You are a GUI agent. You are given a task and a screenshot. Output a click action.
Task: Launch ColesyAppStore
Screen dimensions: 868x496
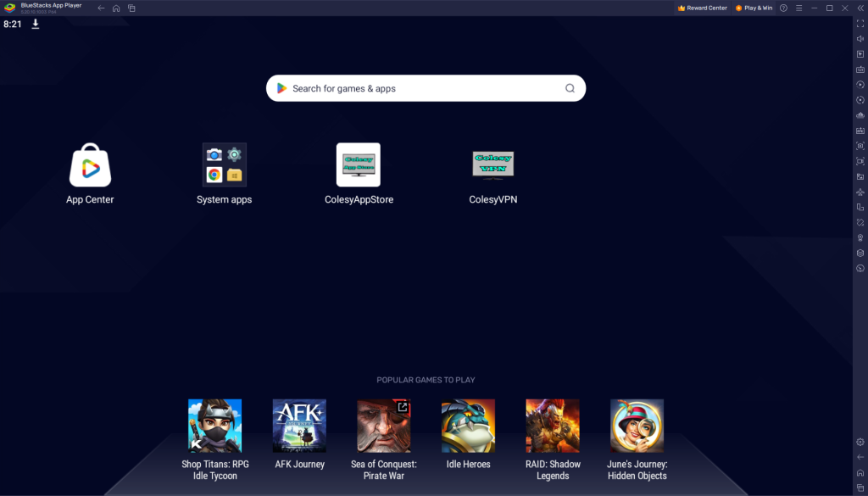(359, 165)
